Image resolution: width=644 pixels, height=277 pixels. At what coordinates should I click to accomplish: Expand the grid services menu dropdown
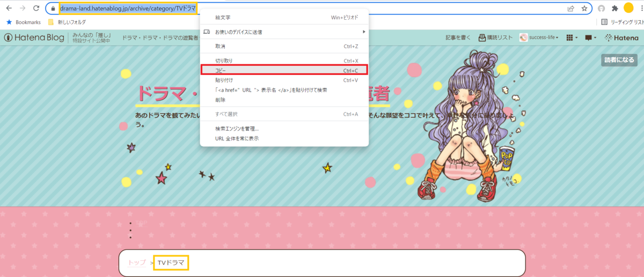[571, 38]
